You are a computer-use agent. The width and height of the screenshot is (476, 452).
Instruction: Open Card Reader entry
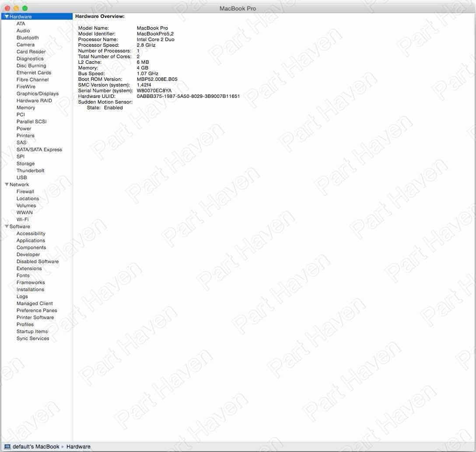(x=31, y=52)
